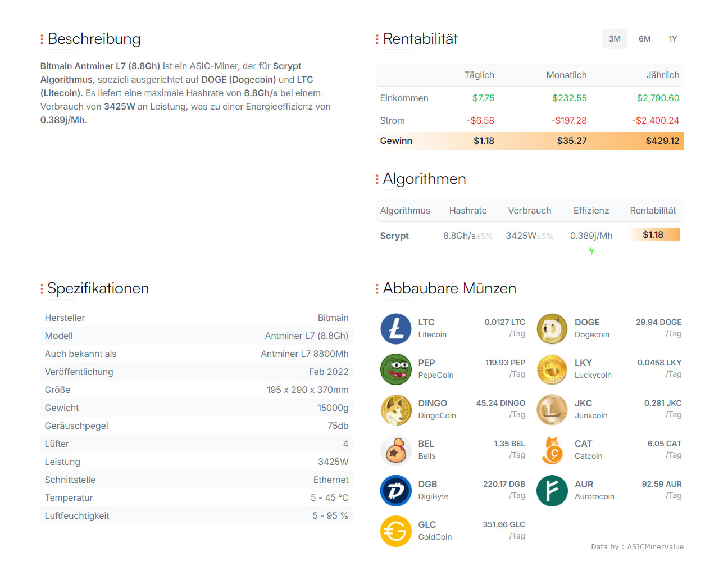Click the DingoCoin dog icon
728x579 pixels.
(x=396, y=410)
